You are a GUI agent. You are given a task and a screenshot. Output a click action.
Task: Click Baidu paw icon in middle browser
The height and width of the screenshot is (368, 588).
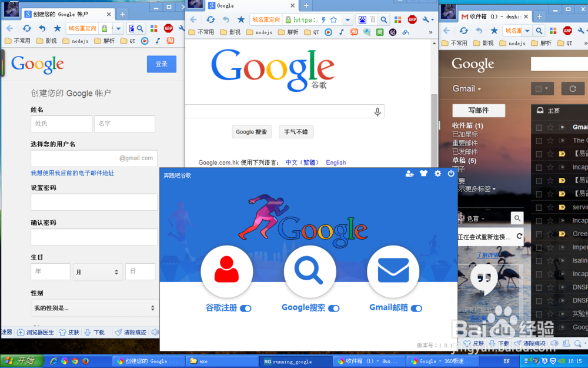tap(362, 19)
